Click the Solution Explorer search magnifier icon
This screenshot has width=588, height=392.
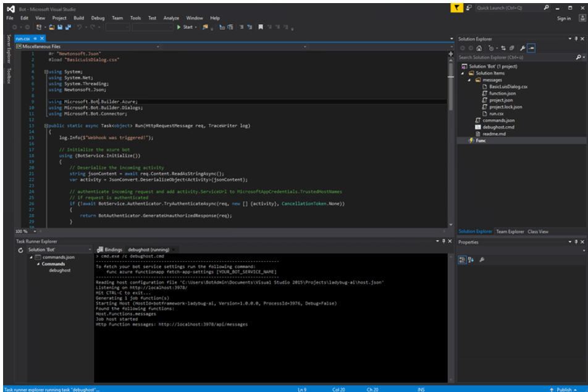[578, 57]
